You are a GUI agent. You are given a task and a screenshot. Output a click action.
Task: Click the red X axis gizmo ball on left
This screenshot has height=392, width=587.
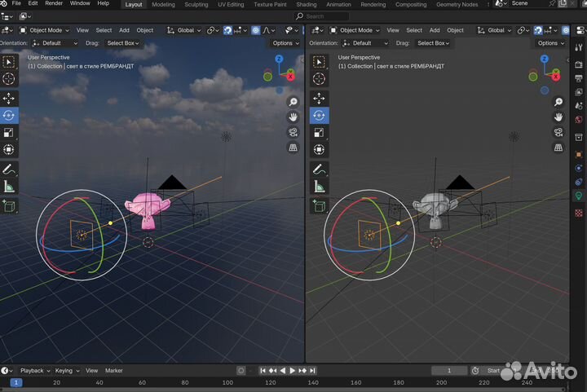point(289,76)
